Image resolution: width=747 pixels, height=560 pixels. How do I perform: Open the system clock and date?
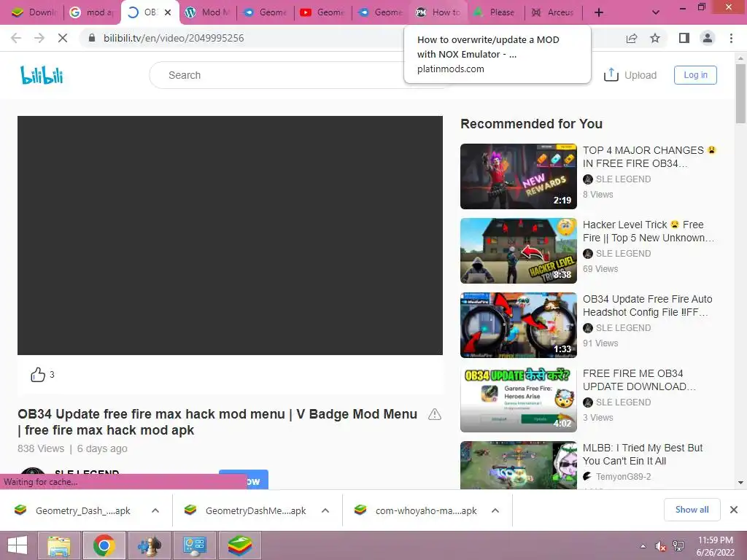click(715, 546)
